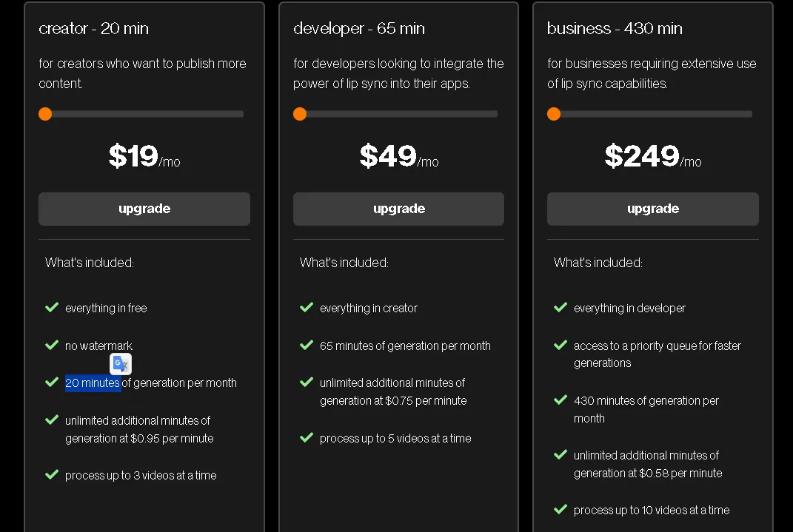Viewport: 793px width, 532px height.
Task: Click checkmark beside '65 minutes of generation'
Action: (x=307, y=345)
